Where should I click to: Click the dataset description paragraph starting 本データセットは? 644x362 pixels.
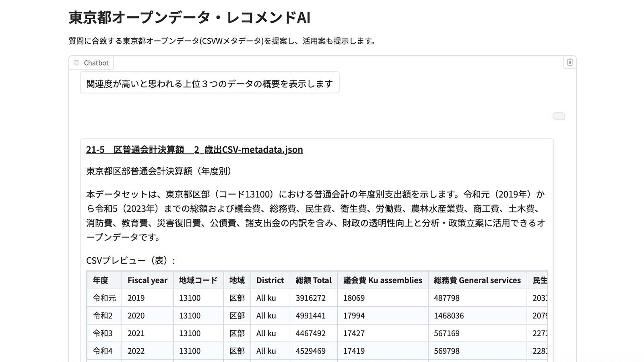316,216
